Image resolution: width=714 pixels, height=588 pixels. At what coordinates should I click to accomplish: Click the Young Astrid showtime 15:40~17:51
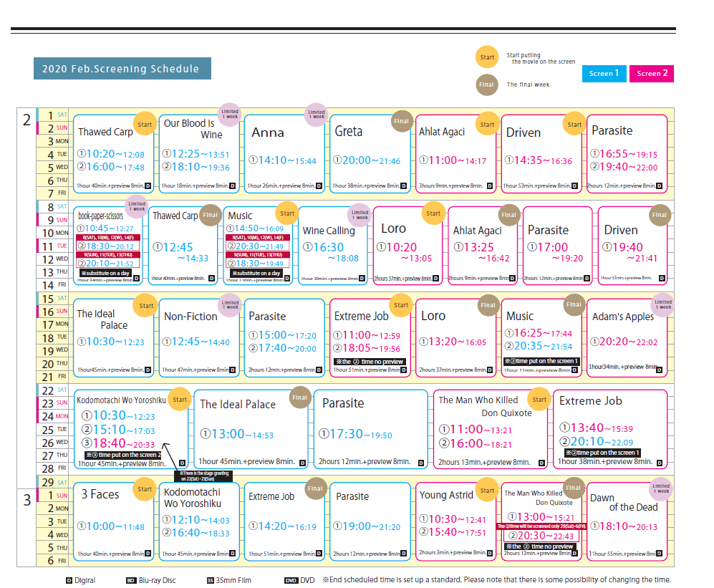click(x=453, y=532)
